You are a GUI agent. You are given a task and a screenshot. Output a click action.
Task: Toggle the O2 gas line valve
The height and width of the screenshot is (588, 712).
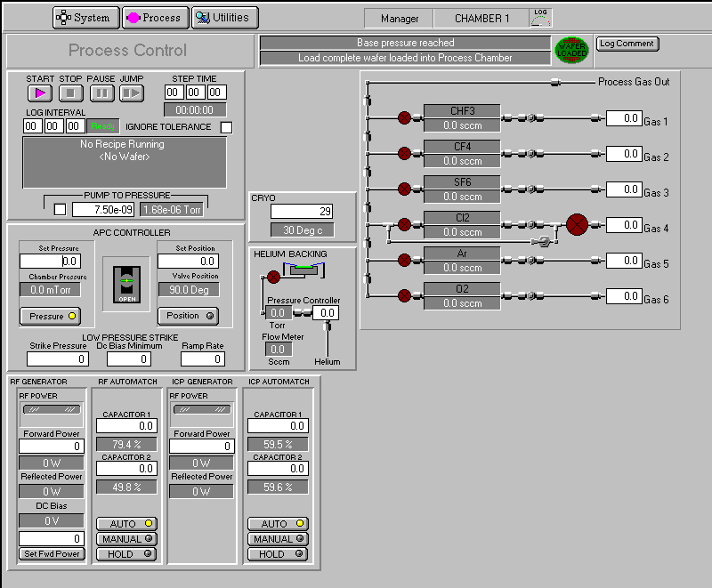404,295
